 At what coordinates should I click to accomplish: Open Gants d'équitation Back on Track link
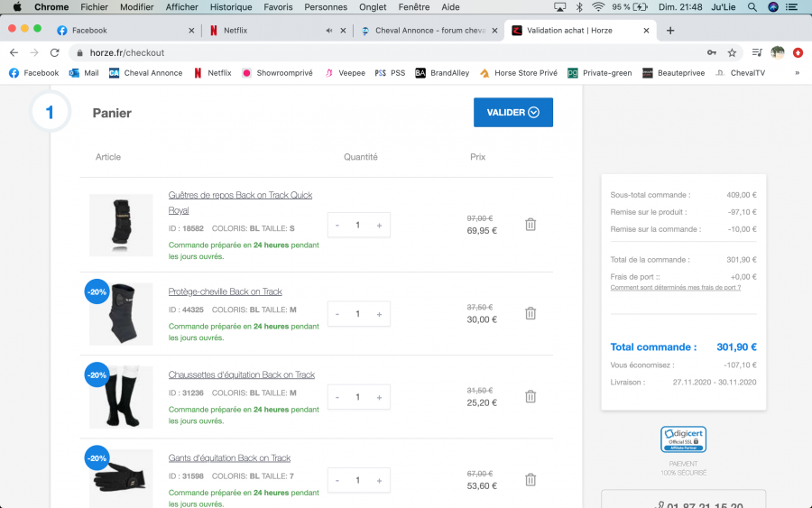tap(229, 458)
